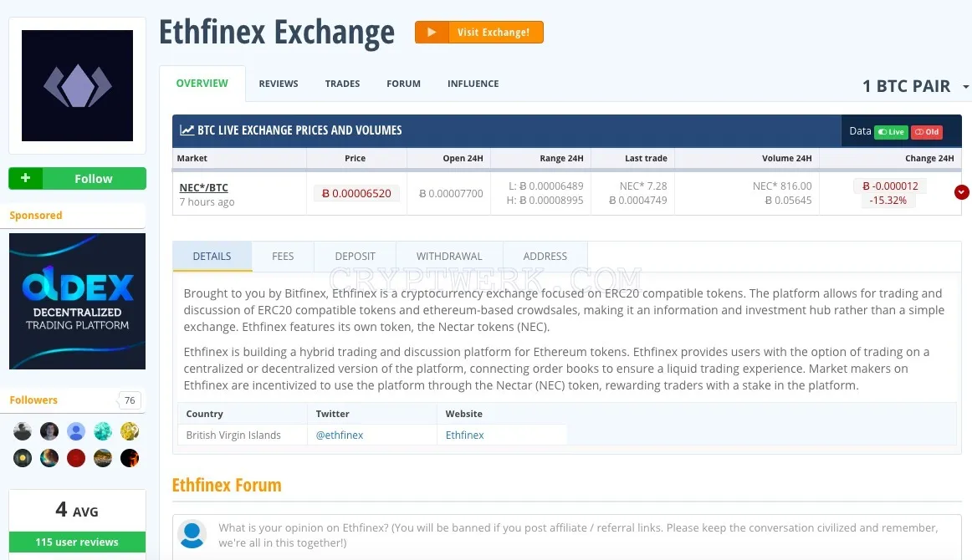Click the plus icon on Follow button
Image resolution: width=972 pixels, height=560 pixels.
pyautogui.click(x=25, y=178)
